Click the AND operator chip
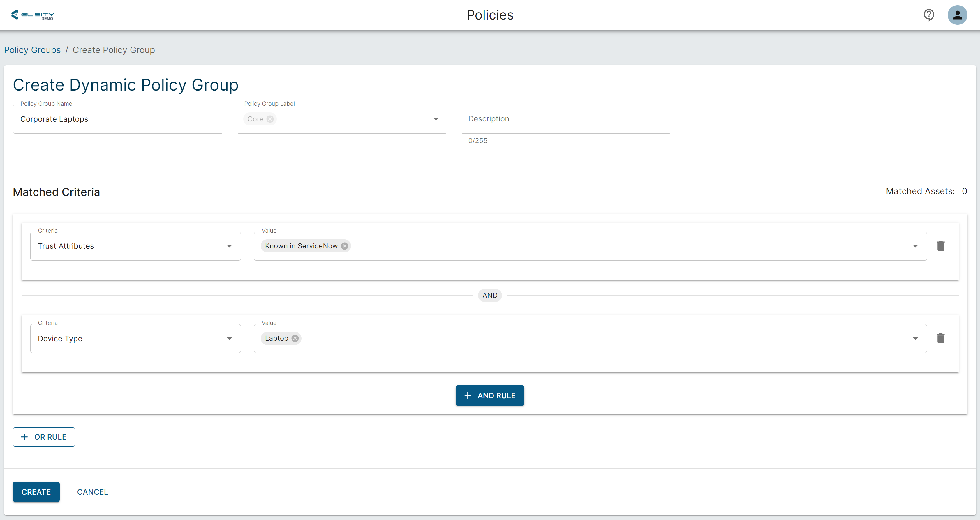The width and height of the screenshot is (980, 520). 490,295
